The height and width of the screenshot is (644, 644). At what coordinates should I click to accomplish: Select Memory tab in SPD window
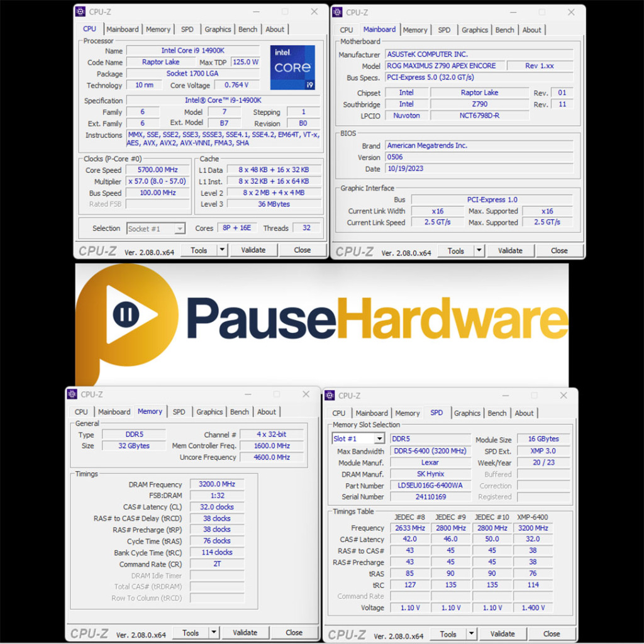(408, 413)
